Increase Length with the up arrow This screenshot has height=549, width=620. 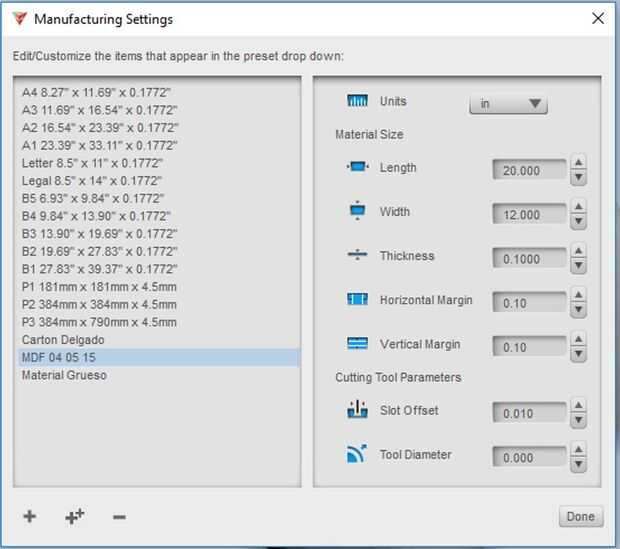click(578, 163)
